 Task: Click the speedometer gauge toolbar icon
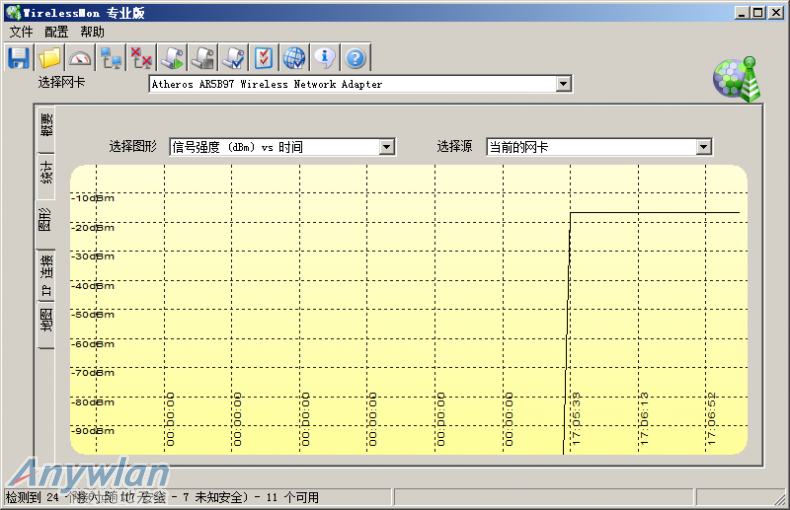click(80, 58)
